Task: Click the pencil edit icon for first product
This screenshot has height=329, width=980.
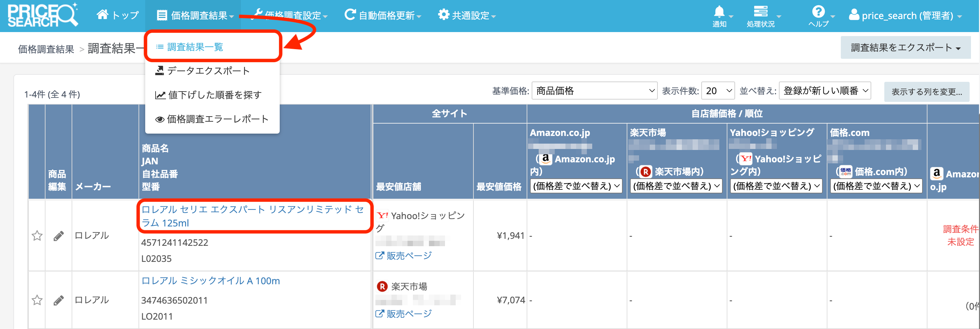Action: click(58, 236)
